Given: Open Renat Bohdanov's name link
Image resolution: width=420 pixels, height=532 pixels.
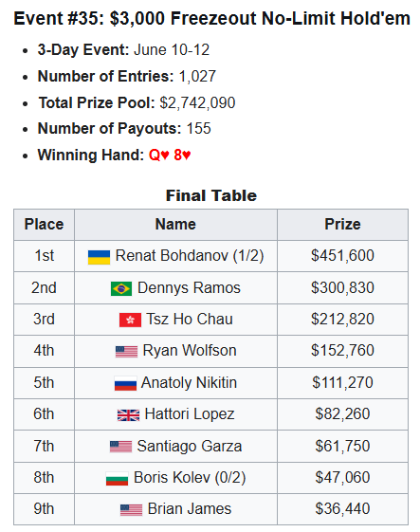Looking at the screenshot, I should 172,255.
